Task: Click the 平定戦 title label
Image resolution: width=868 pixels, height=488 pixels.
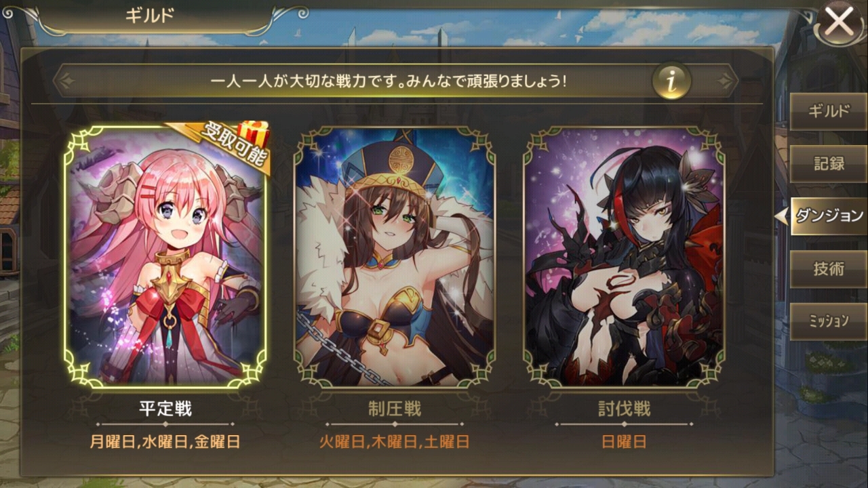Action: coord(165,409)
